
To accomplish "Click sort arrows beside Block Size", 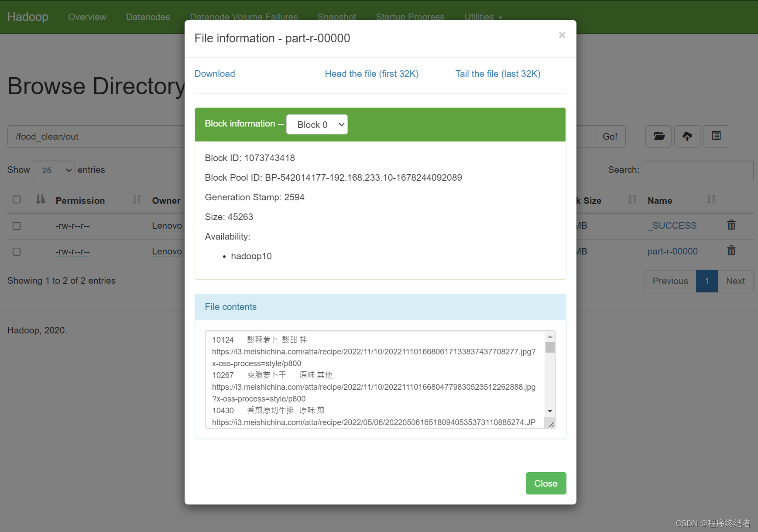I will pyautogui.click(x=632, y=199).
